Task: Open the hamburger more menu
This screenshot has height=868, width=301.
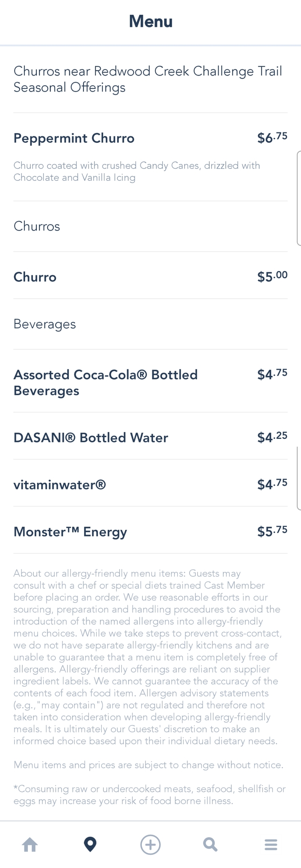Action: click(x=271, y=845)
